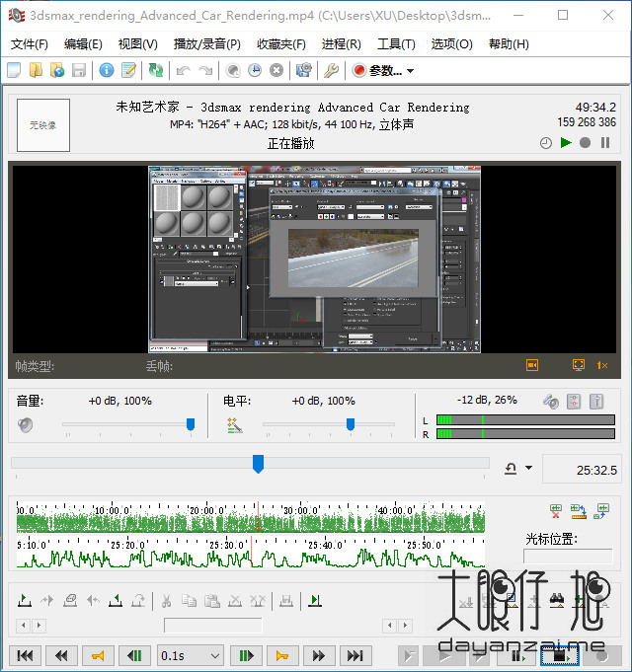The width and height of the screenshot is (632, 672).
Task: Open the level normalization wand icon
Action: pos(235,424)
